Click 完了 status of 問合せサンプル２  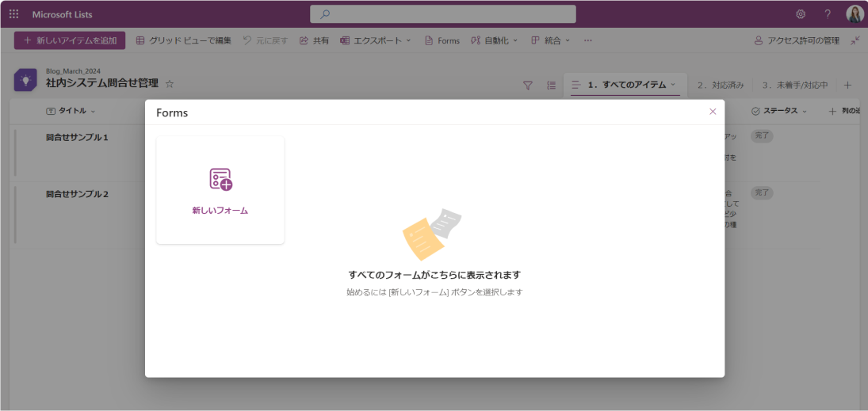762,193
